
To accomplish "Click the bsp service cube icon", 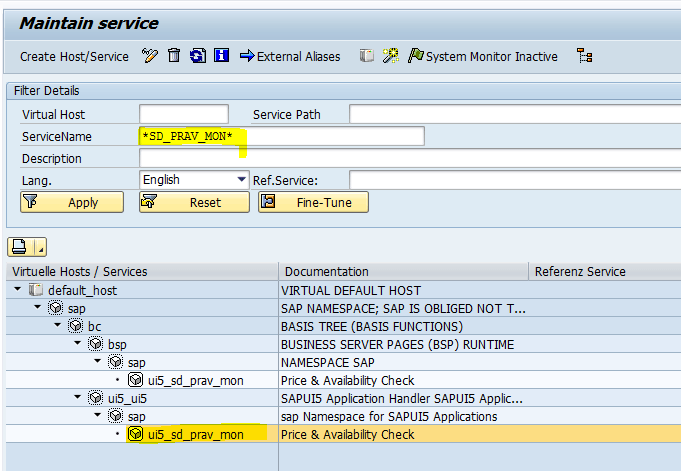I will (96, 344).
